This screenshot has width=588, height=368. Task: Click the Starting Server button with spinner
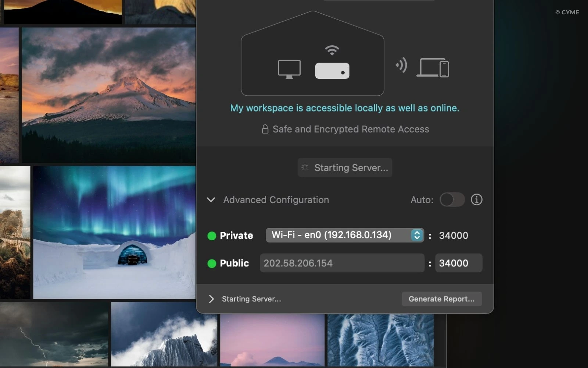(x=344, y=168)
